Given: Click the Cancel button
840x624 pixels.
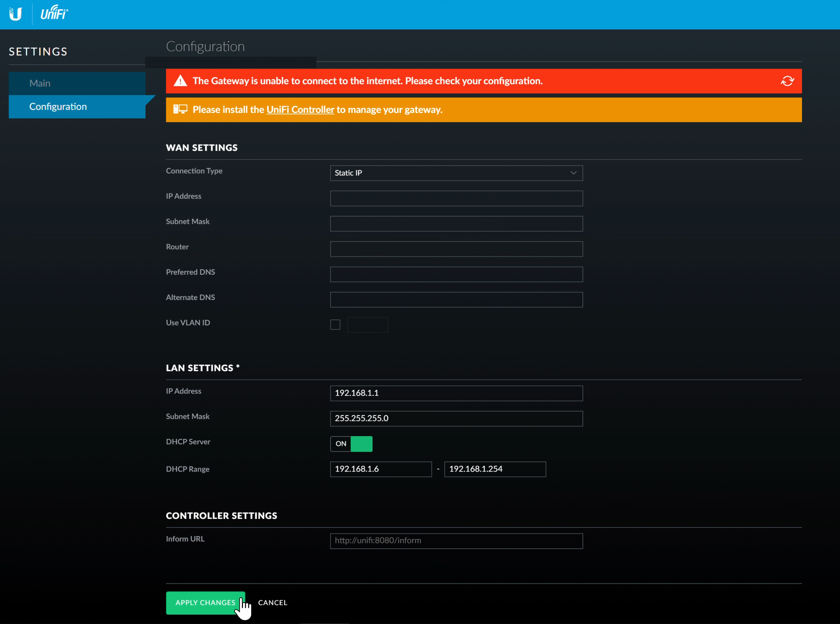Looking at the screenshot, I should 272,602.
